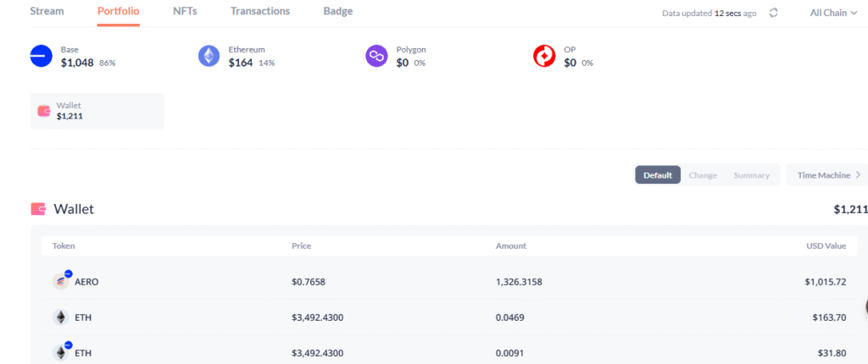868x364 pixels.
Task: Refresh data with the reload icon
Action: pyautogui.click(x=774, y=13)
